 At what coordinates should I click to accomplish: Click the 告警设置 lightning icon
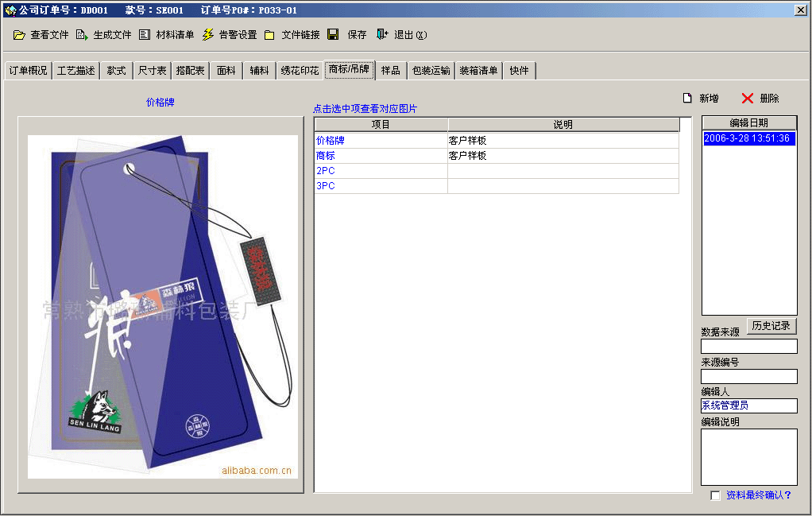207,35
